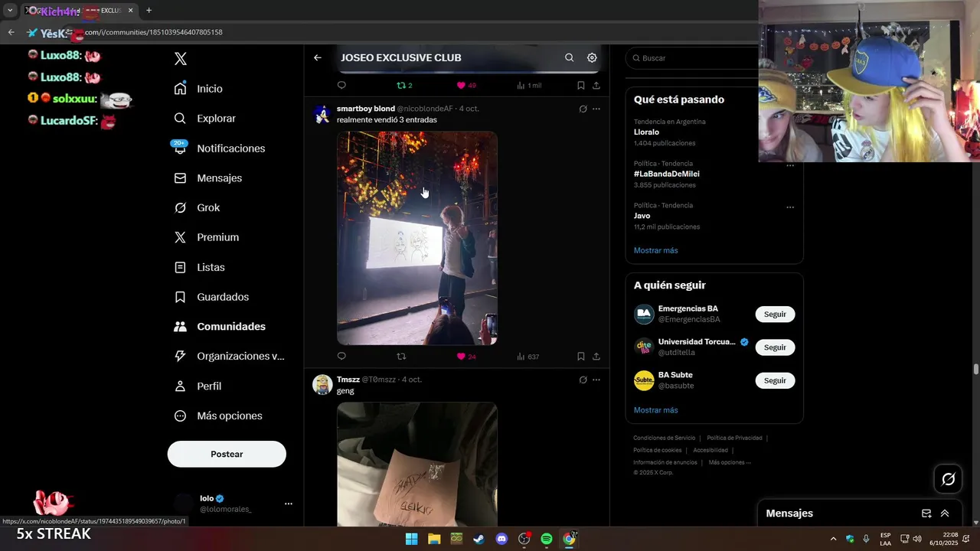
Task: Click browser back arrow
Action: pos(11,32)
